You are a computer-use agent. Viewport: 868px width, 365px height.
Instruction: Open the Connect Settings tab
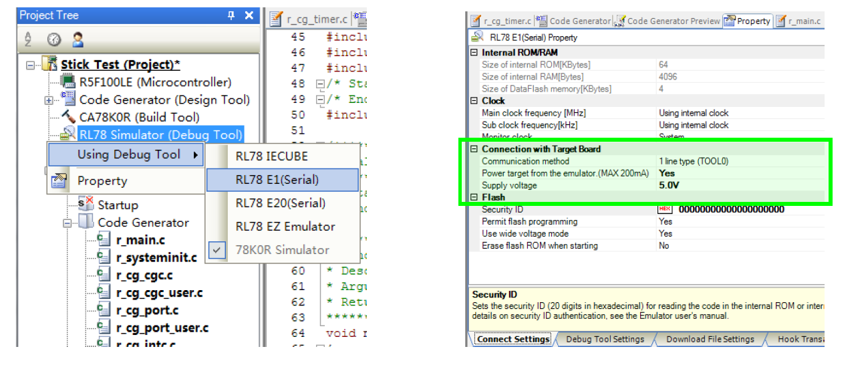513,339
